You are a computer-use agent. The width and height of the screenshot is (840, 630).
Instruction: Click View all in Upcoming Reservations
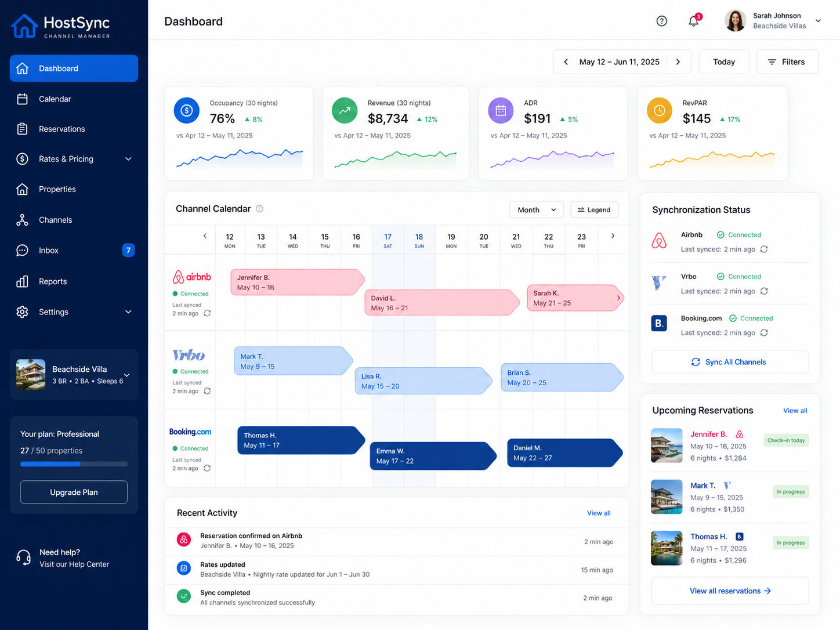(795, 411)
